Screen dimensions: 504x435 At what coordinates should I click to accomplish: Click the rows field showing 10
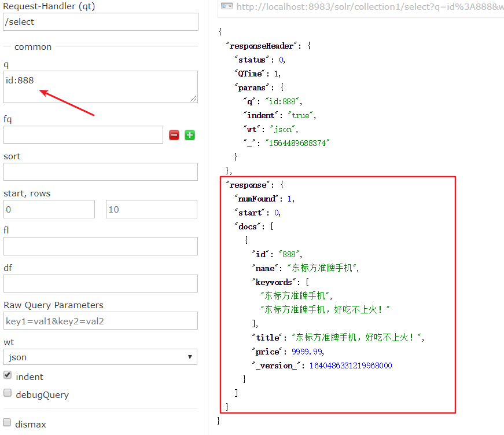click(x=152, y=209)
